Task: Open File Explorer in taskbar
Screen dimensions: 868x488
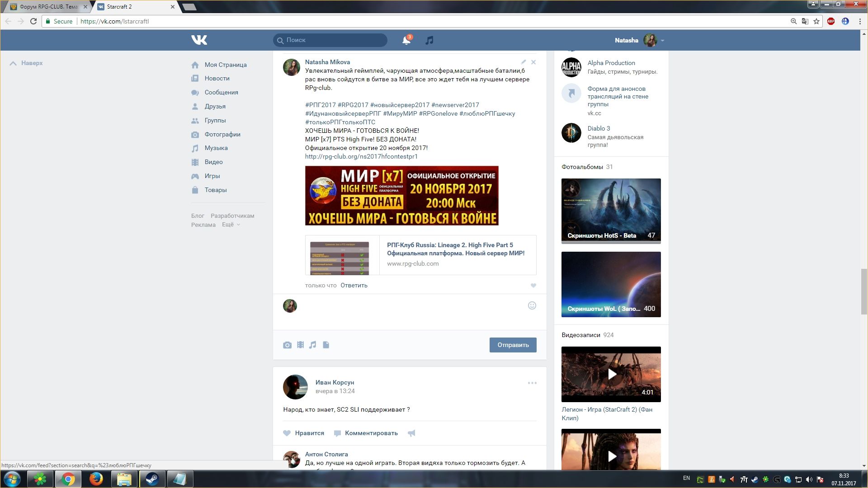Action: coord(124,479)
